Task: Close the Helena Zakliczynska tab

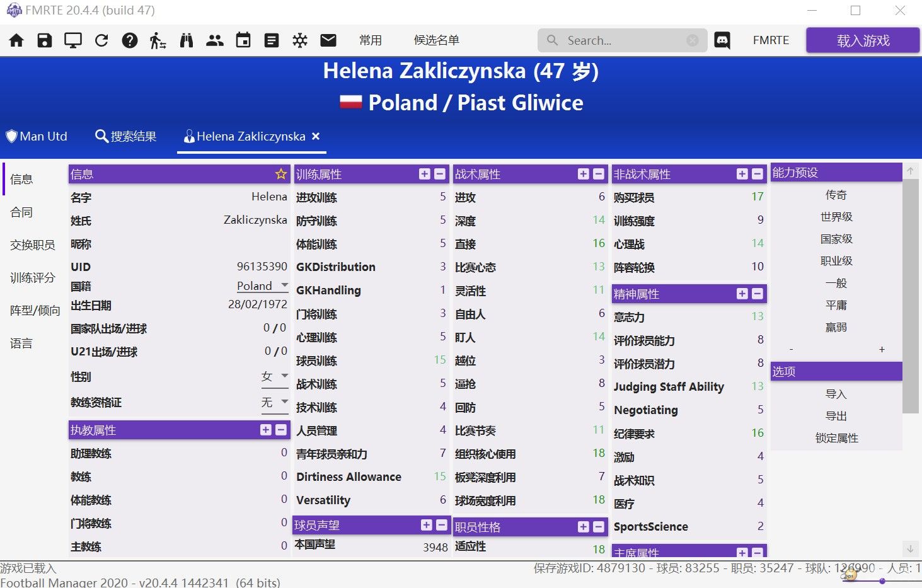Action: tap(316, 136)
